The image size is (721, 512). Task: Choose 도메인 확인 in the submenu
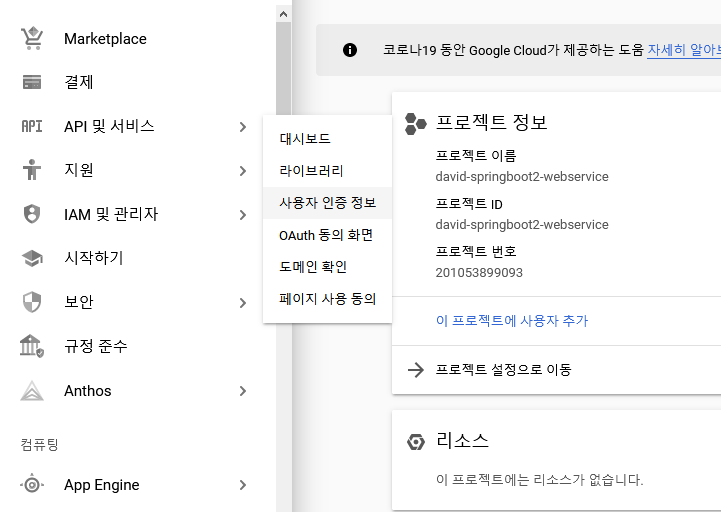point(327,267)
